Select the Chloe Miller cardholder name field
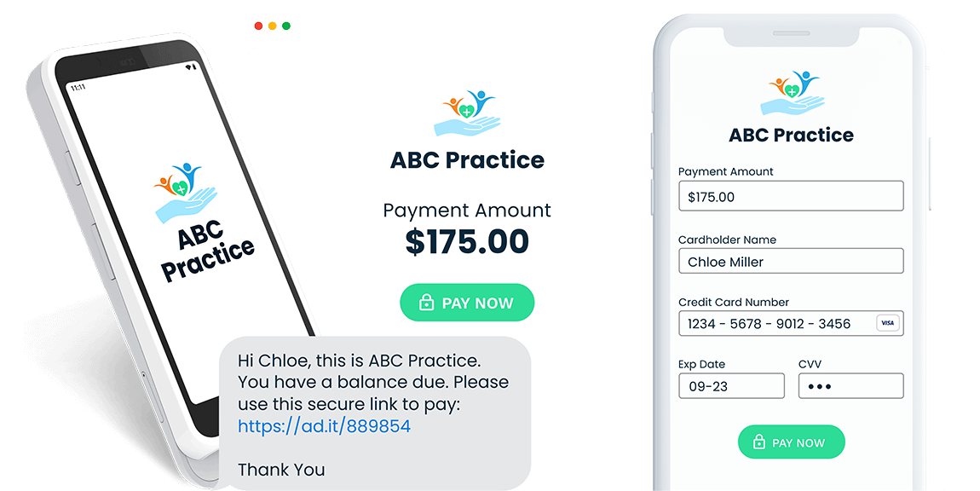 [x=791, y=261]
